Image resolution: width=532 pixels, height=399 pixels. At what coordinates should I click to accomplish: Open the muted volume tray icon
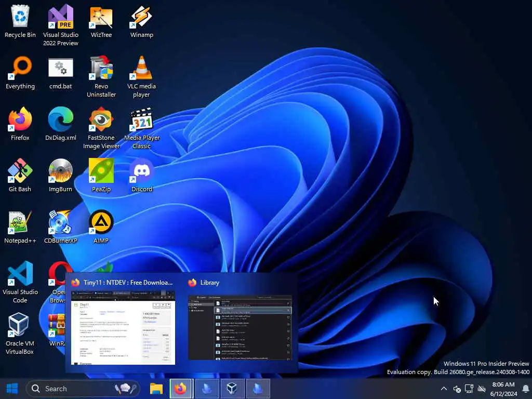[x=457, y=389]
